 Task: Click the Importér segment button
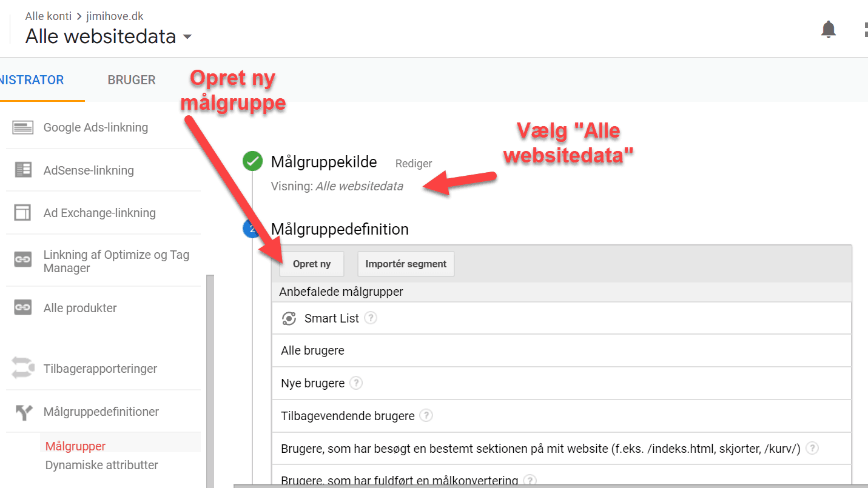406,264
